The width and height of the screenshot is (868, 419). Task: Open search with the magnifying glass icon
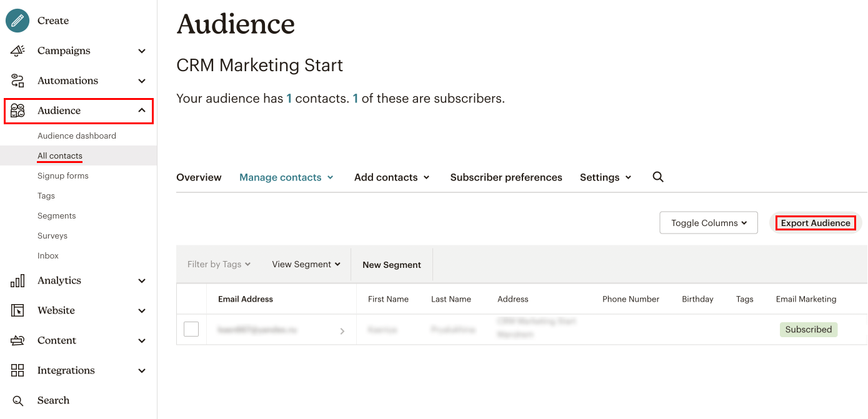point(16,400)
